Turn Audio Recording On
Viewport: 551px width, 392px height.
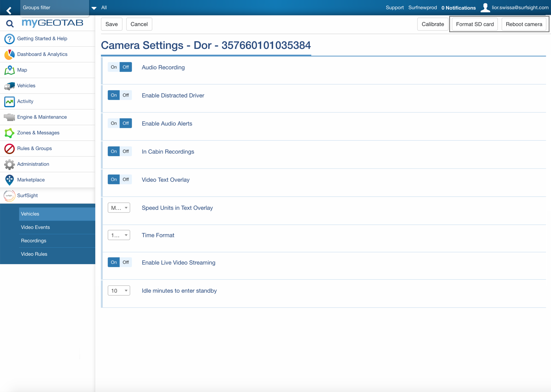tap(114, 67)
